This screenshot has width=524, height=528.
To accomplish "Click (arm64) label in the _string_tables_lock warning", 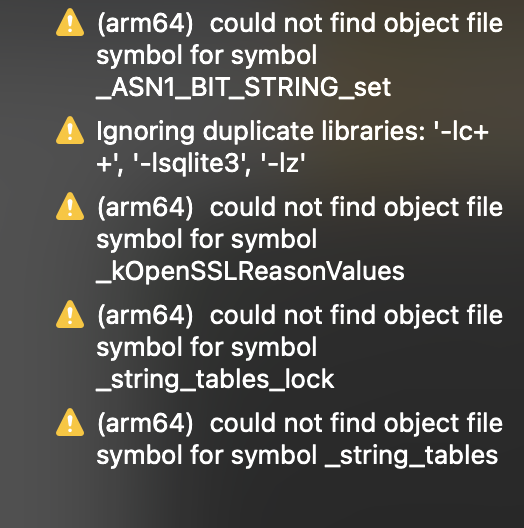I will pyautogui.click(x=145, y=315).
